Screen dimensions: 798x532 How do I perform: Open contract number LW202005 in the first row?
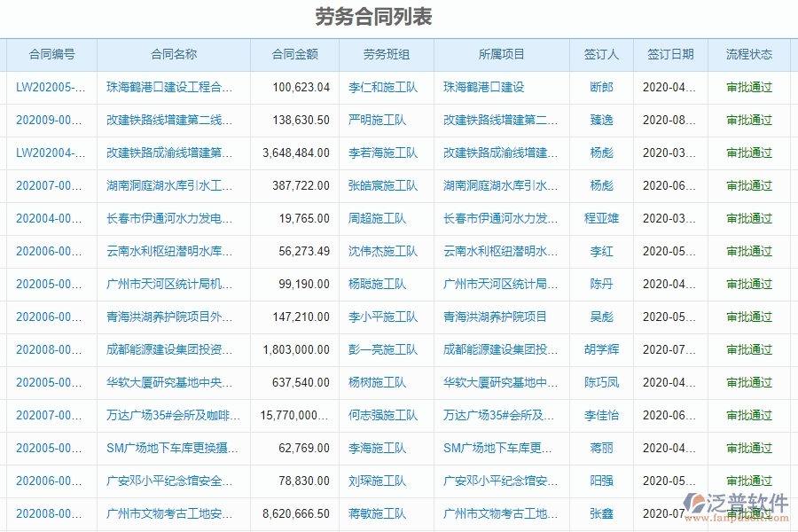[x=49, y=87]
